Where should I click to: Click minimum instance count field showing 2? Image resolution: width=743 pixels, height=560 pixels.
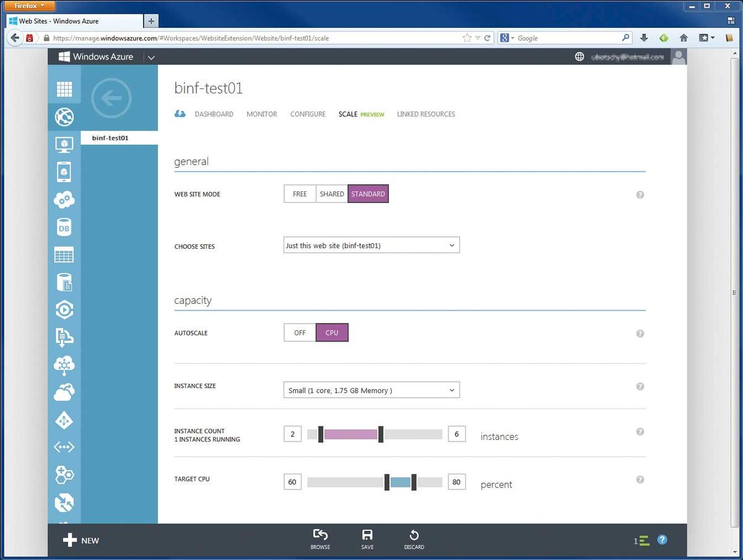tap(292, 434)
